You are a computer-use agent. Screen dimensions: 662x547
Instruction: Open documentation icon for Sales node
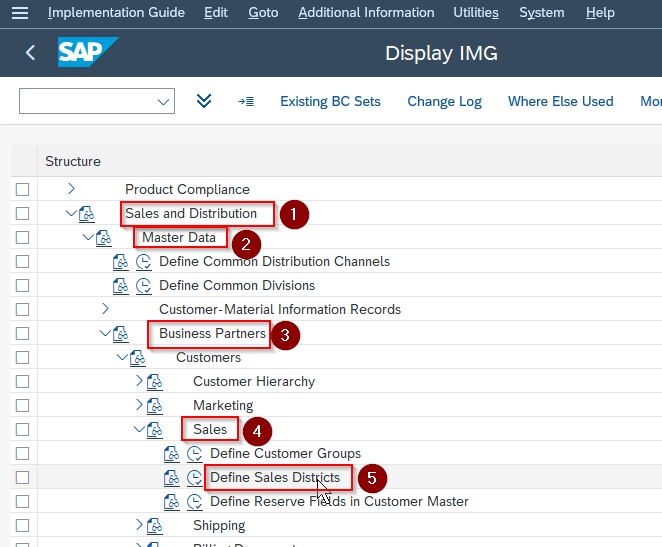155,430
